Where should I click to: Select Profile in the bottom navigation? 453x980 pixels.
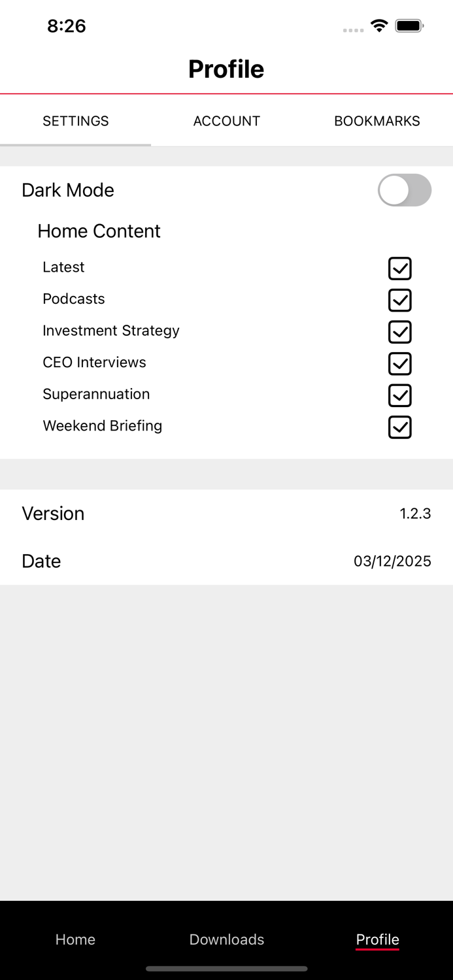[x=377, y=939]
